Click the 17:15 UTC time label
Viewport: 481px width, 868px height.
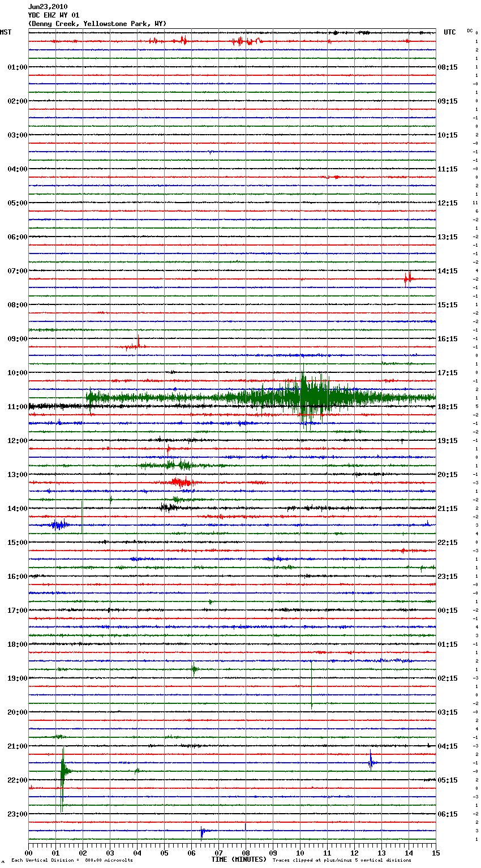448,373
